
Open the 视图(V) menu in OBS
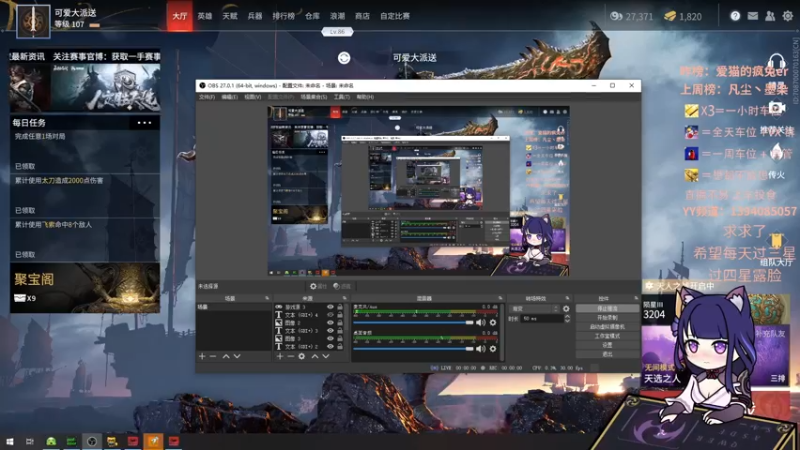coord(253,97)
